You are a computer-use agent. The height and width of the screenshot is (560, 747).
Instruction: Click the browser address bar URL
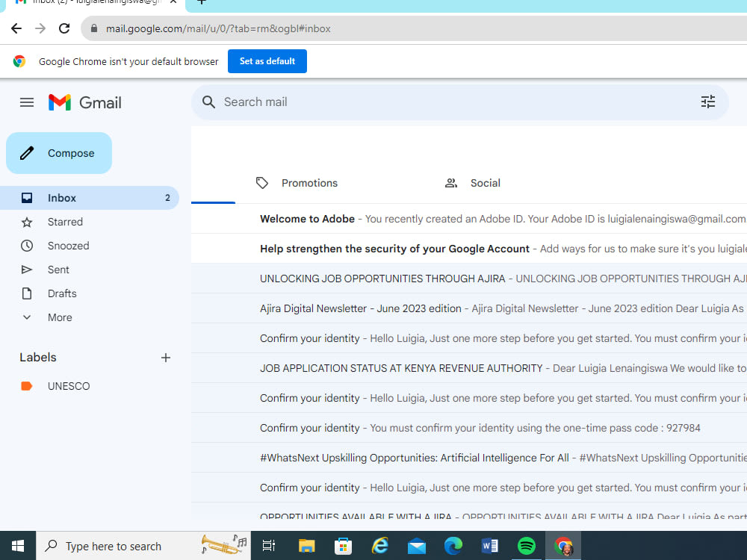[218, 28]
